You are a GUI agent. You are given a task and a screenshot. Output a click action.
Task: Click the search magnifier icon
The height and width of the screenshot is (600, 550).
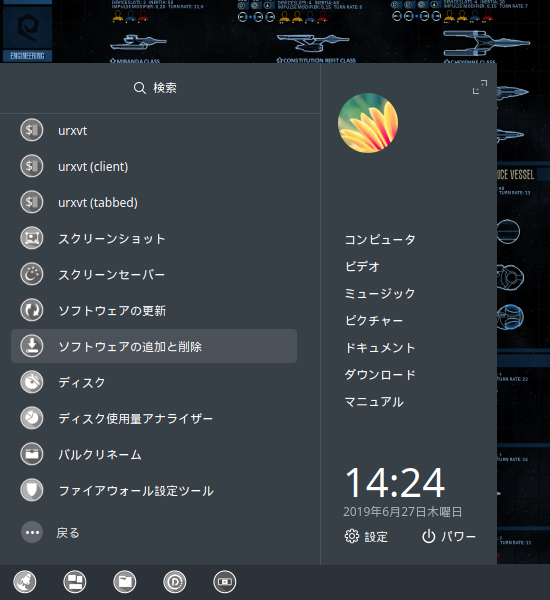(140, 88)
